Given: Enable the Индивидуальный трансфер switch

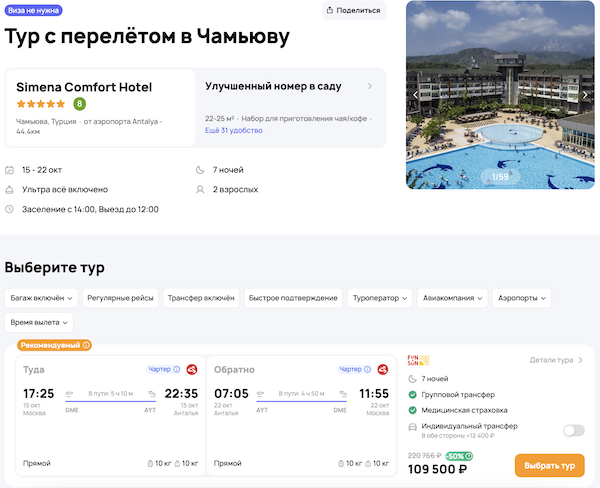Looking at the screenshot, I should point(573,430).
